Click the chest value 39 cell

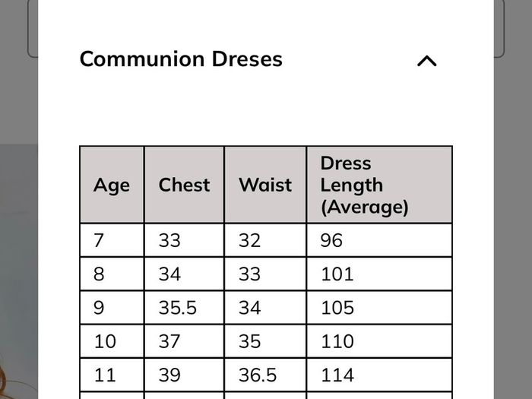(184, 375)
